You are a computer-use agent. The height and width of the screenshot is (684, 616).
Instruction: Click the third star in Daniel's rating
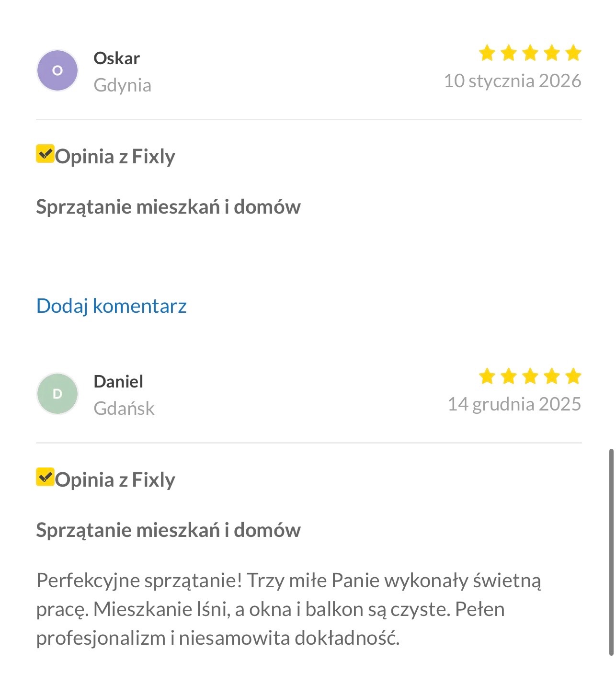point(529,376)
